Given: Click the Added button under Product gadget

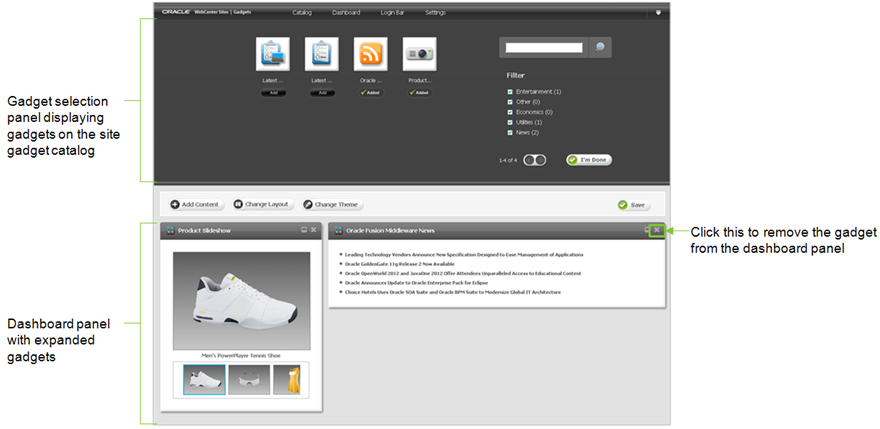Looking at the screenshot, I should [x=420, y=93].
